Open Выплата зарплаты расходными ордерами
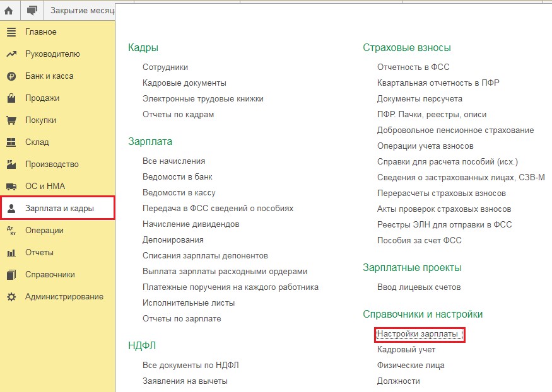 (x=225, y=272)
